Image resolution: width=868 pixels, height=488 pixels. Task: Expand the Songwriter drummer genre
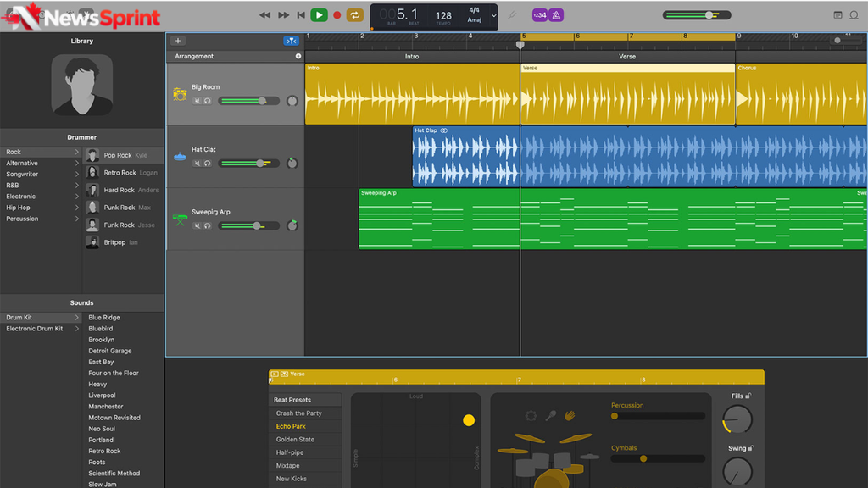click(76, 175)
